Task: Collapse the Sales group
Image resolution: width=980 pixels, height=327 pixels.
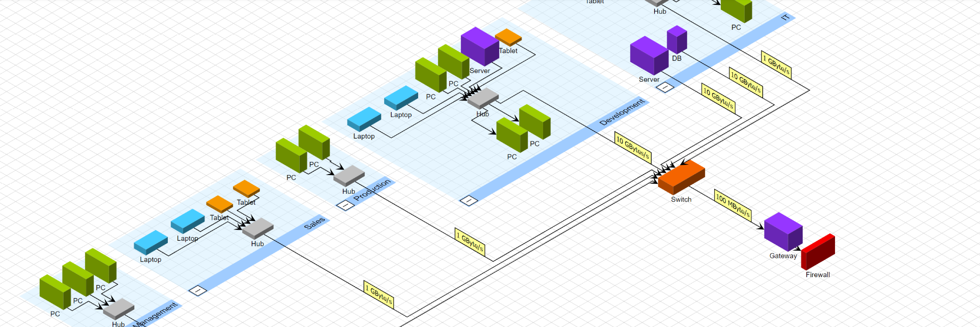Action: coord(198,291)
